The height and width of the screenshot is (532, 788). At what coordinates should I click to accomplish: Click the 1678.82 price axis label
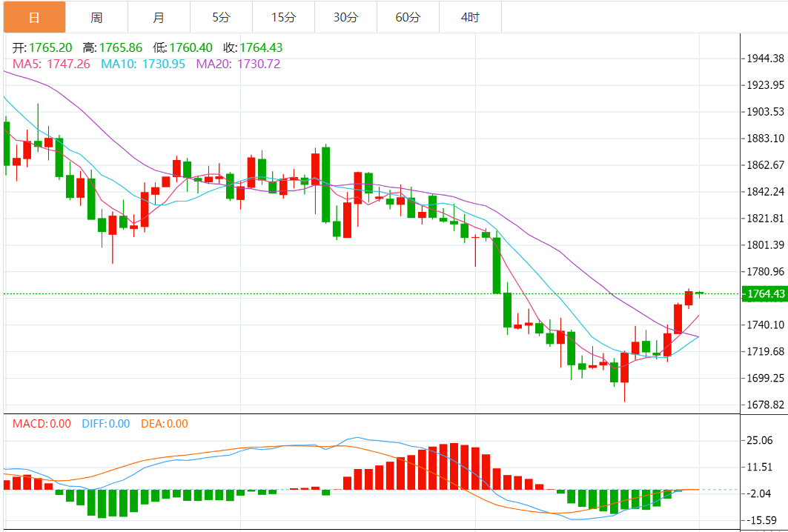coord(765,405)
